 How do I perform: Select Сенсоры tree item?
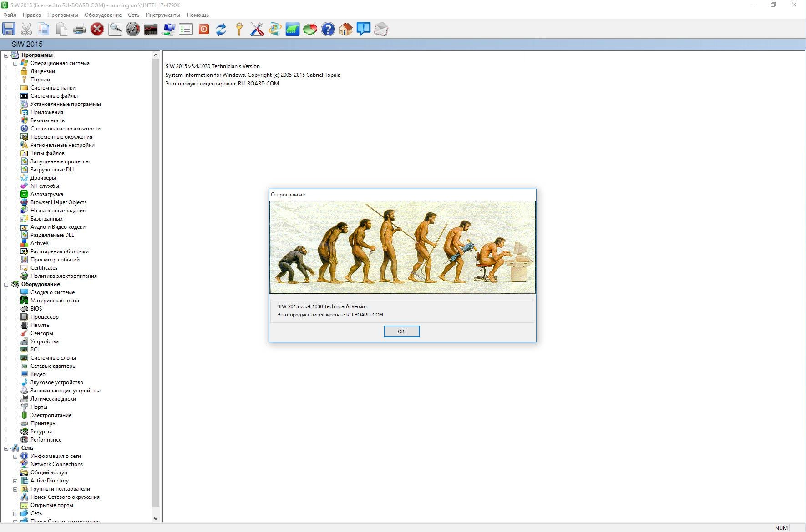point(42,333)
